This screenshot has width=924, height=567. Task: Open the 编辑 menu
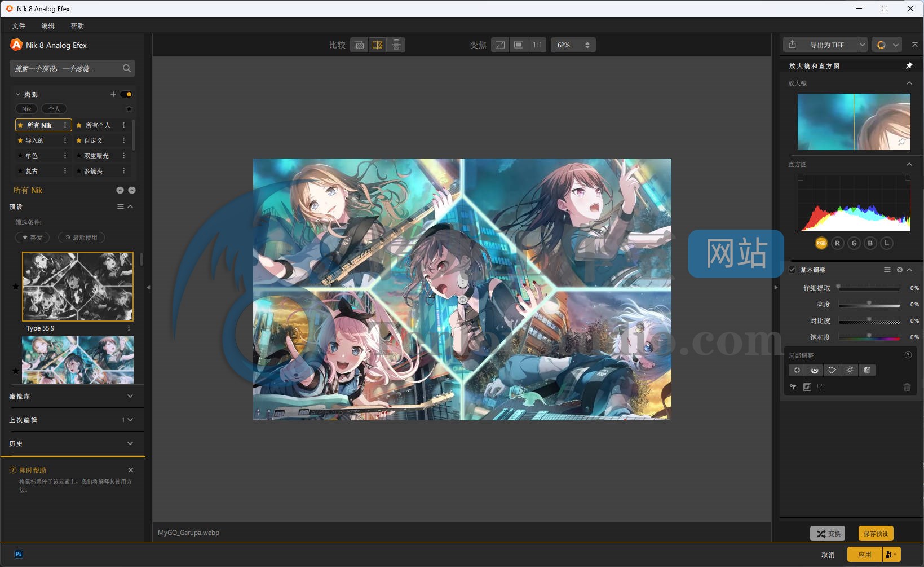coord(48,26)
